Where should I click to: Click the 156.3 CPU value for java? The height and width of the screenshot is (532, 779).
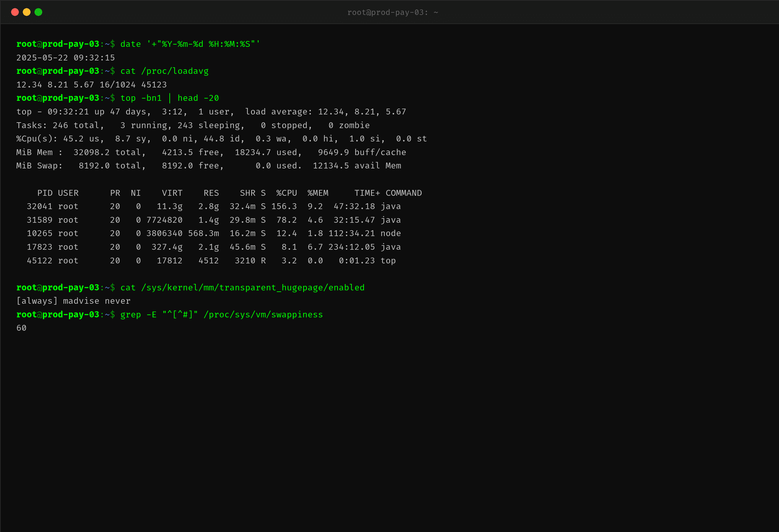pos(284,206)
